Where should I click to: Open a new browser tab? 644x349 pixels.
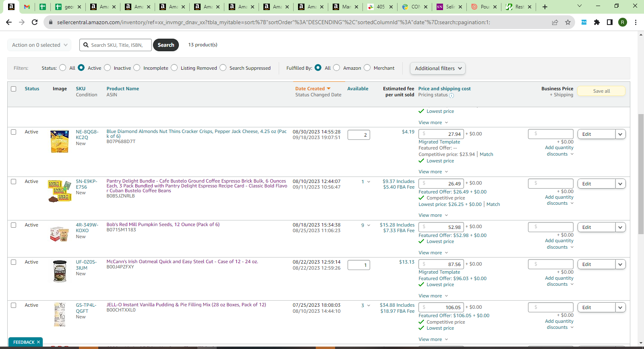click(x=545, y=6)
